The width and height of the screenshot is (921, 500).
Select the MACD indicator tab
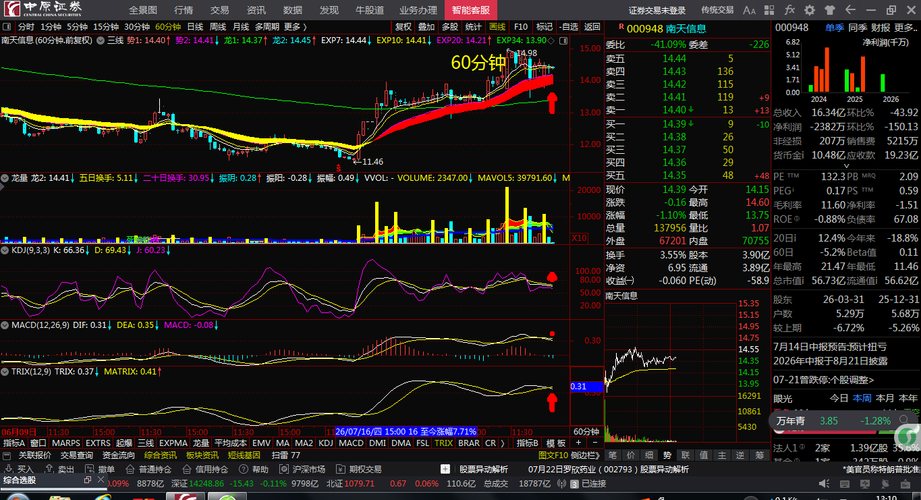pyautogui.click(x=351, y=443)
